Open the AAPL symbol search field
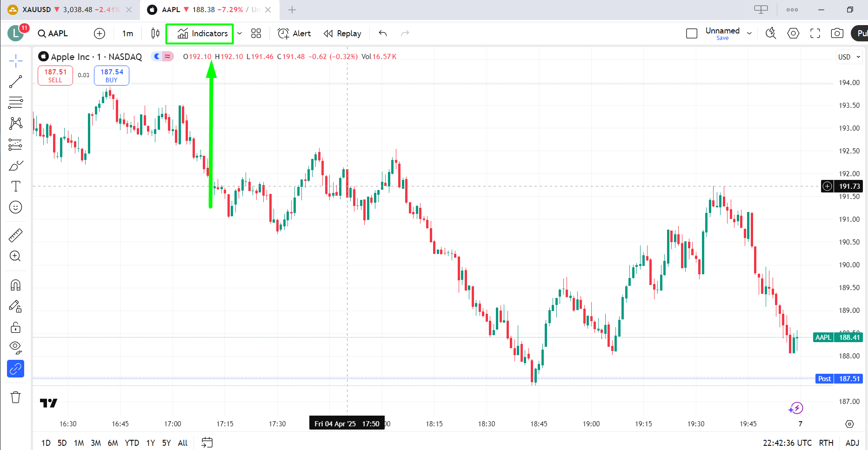Image resolution: width=868 pixels, height=450 pixels. point(53,33)
